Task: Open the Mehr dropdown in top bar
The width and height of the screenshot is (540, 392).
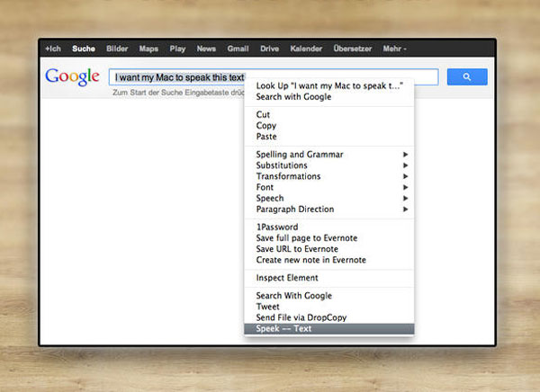Action: 395,49
